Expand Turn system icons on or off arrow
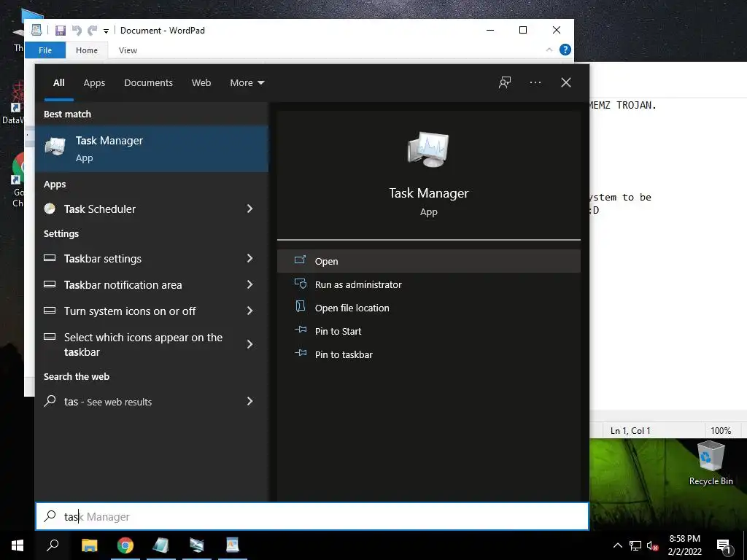Screen dimensions: 747x560 pos(249,311)
